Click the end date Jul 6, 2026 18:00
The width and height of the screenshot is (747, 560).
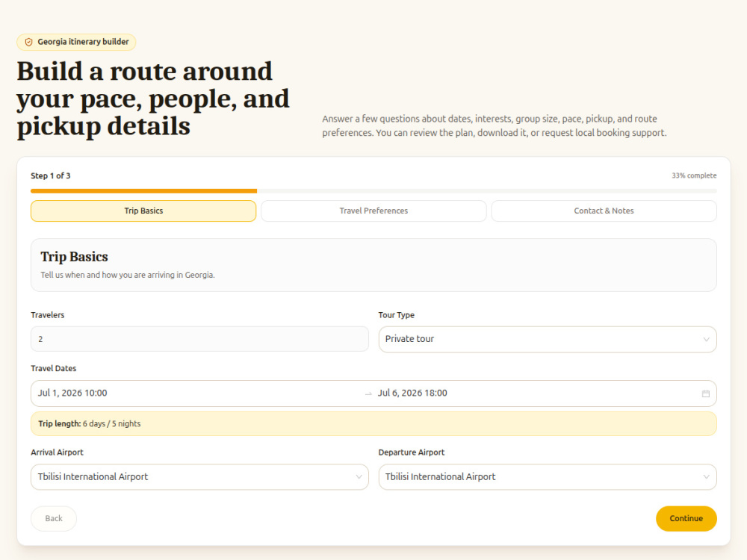(412, 393)
